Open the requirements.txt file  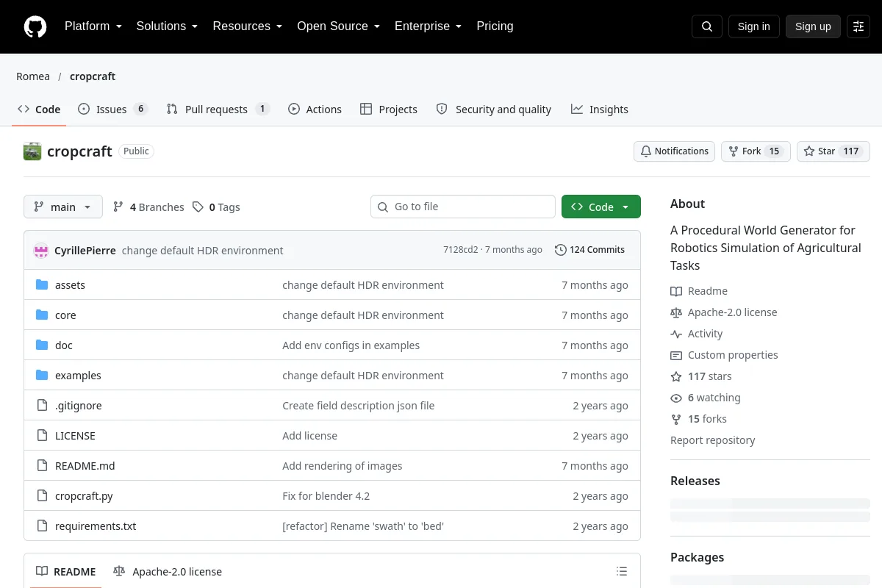click(x=96, y=526)
